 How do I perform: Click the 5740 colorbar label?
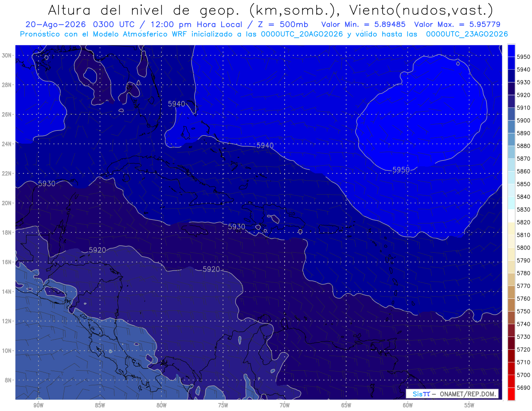click(x=524, y=324)
